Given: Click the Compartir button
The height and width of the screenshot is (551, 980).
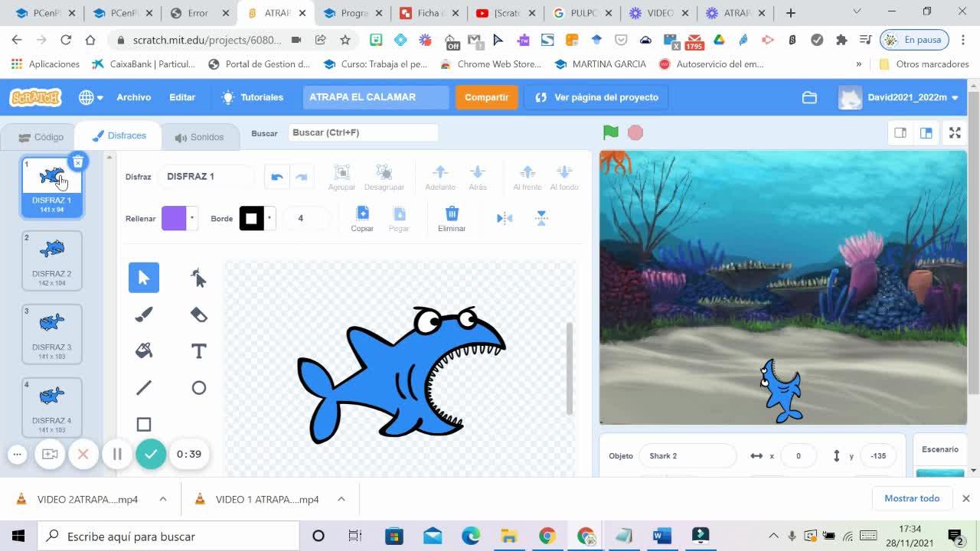Looking at the screenshot, I should (x=486, y=97).
